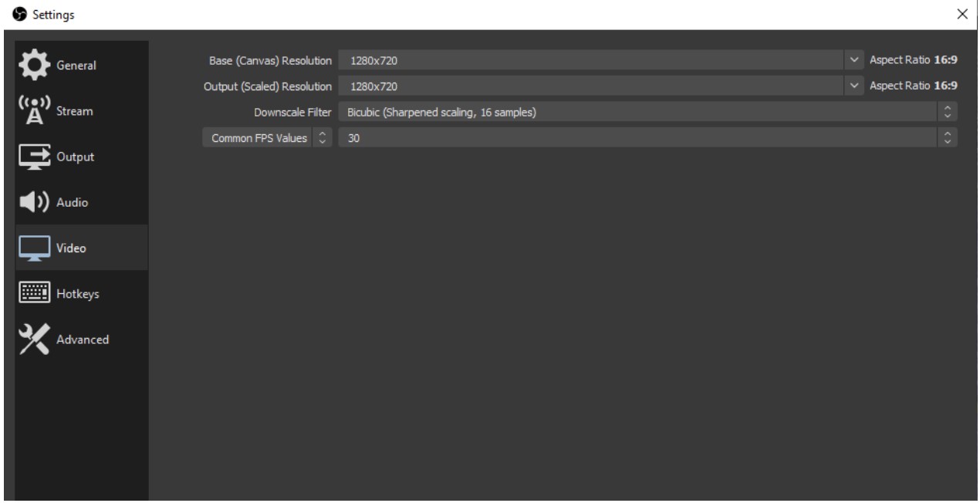Go to the Output settings page

tap(82, 157)
